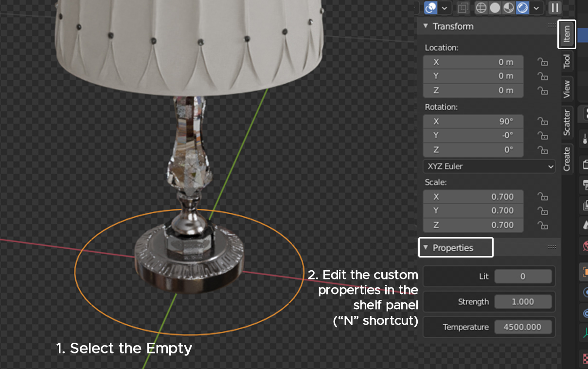Image resolution: width=588 pixels, height=369 pixels.
Task: Switch to wireframe viewport shading
Action: [x=481, y=8]
